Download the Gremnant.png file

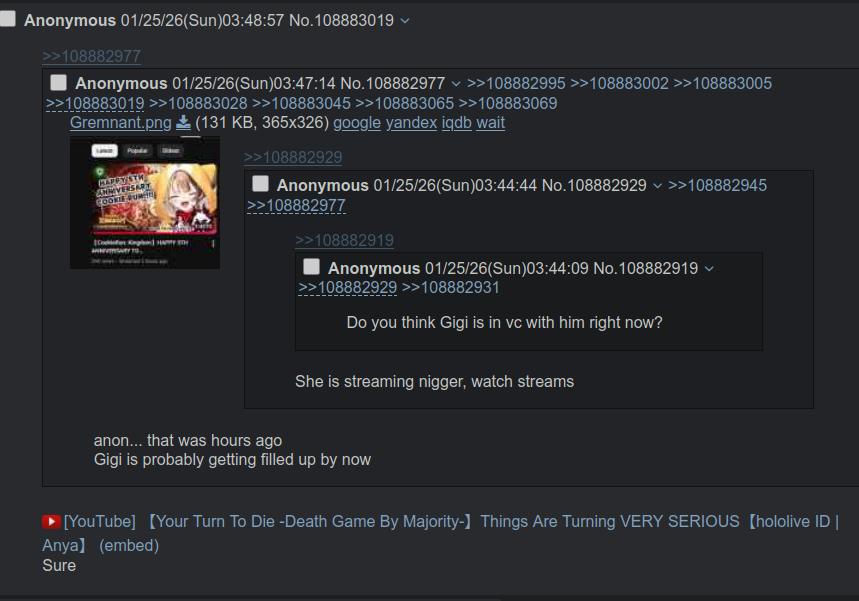[183, 123]
